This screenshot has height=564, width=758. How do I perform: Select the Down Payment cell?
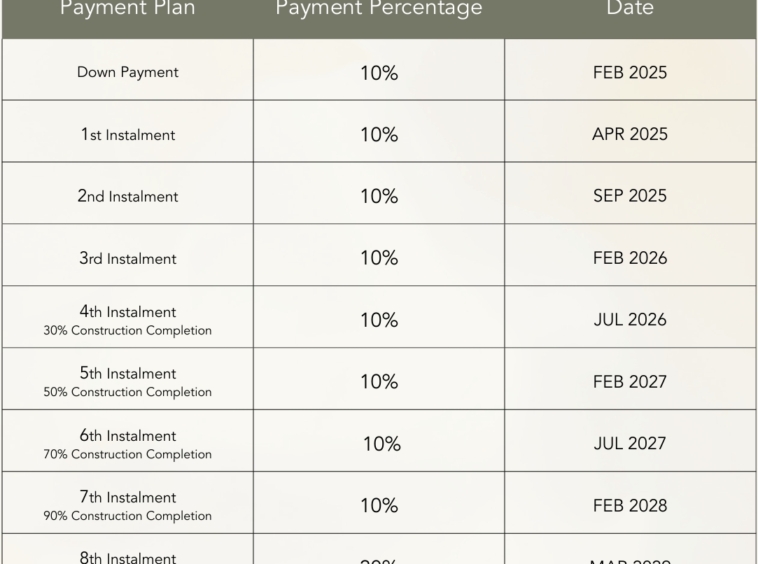pos(127,72)
